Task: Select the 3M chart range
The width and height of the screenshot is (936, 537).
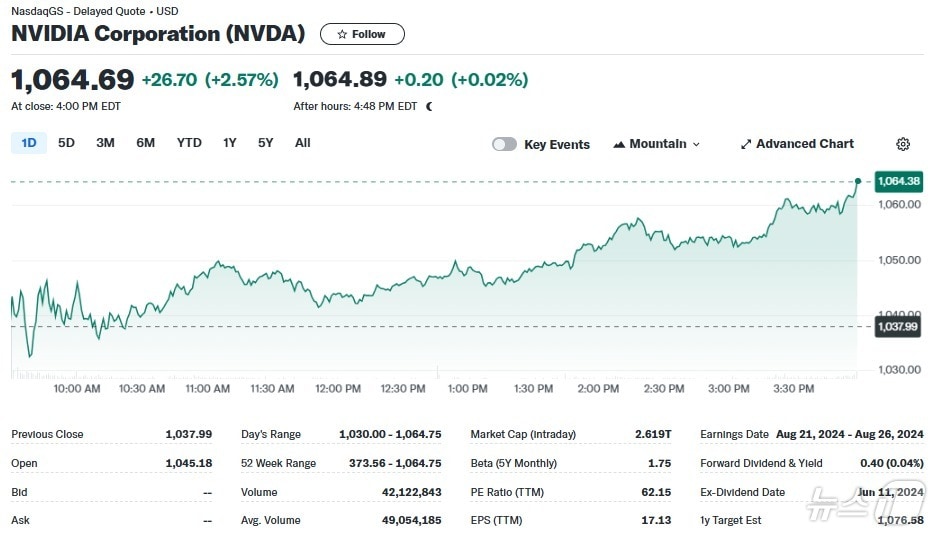Action: [x=105, y=143]
